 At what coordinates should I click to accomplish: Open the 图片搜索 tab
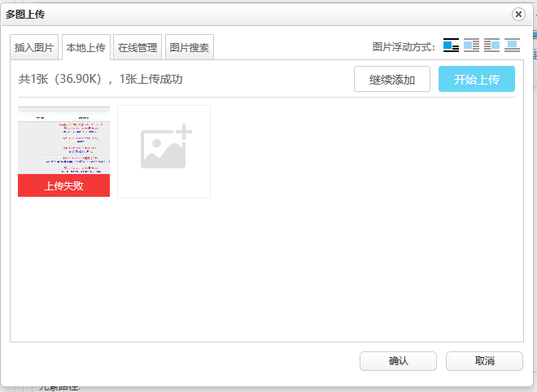pyautogui.click(x=189, y=48)
